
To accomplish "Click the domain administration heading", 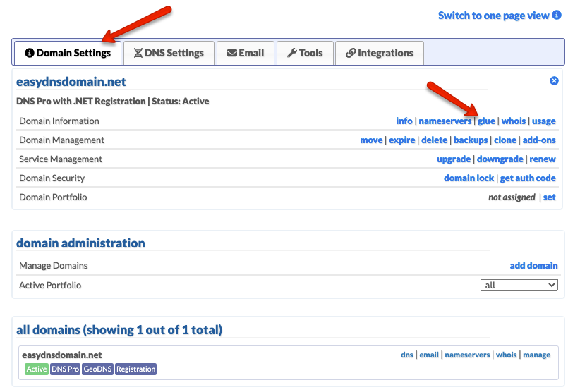I will coord(80,243).
